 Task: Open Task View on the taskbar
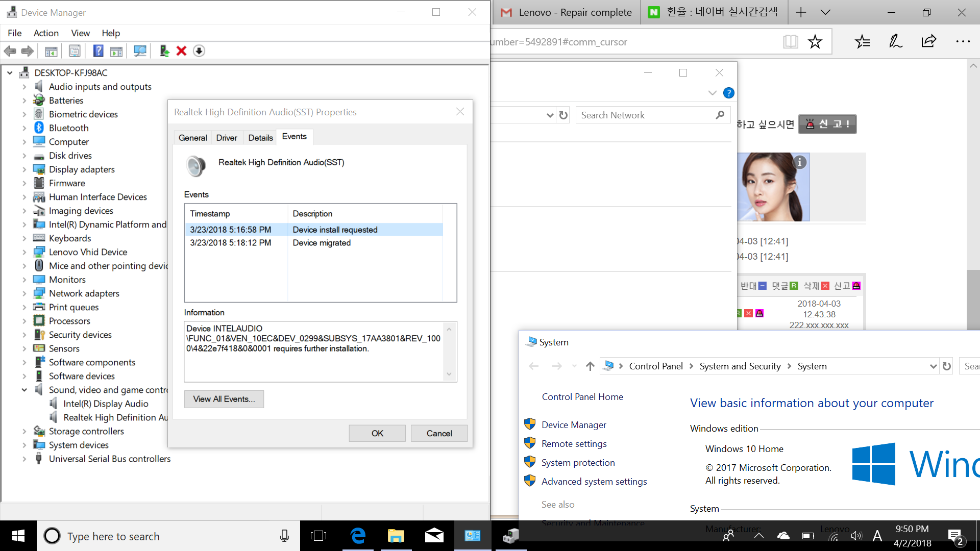318,536
